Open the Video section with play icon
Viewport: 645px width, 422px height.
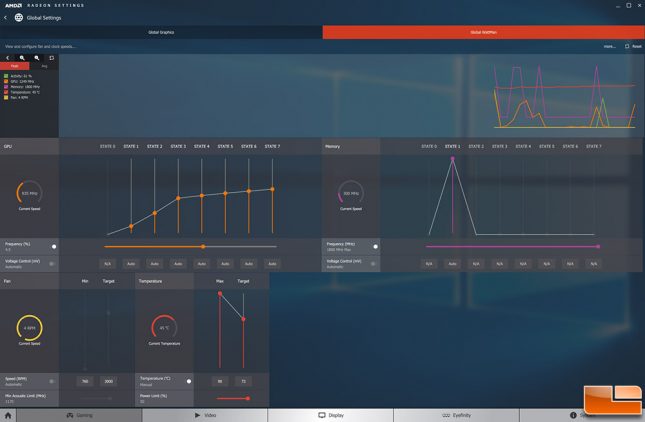pos(205,415)
